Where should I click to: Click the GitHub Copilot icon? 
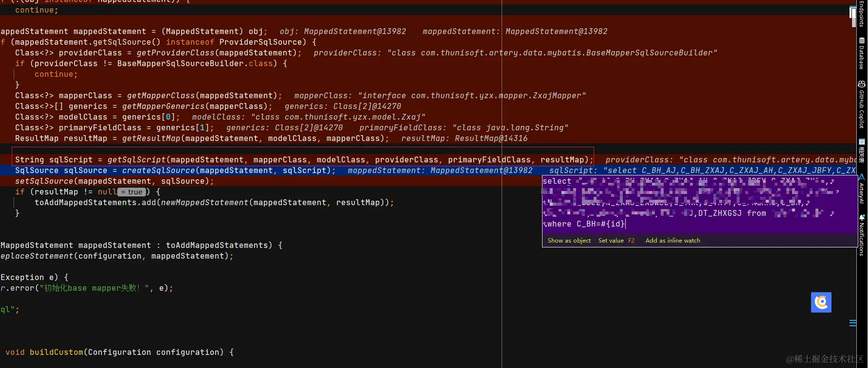862,84
